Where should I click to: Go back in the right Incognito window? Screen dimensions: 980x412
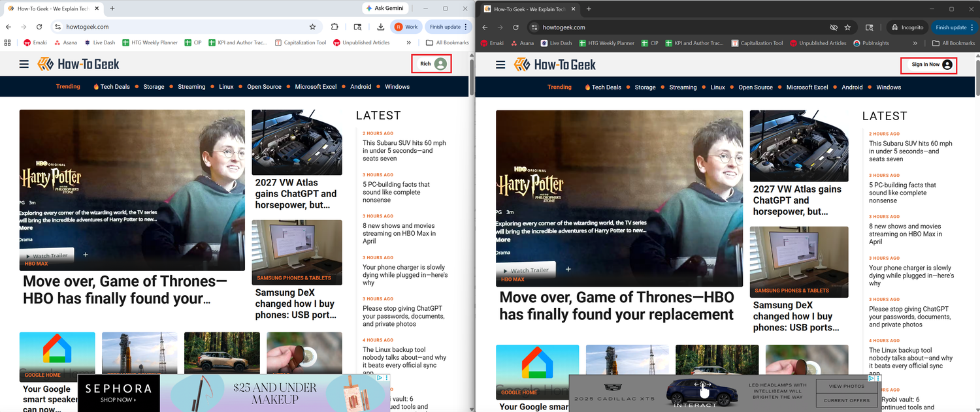(x=484, y=27)
